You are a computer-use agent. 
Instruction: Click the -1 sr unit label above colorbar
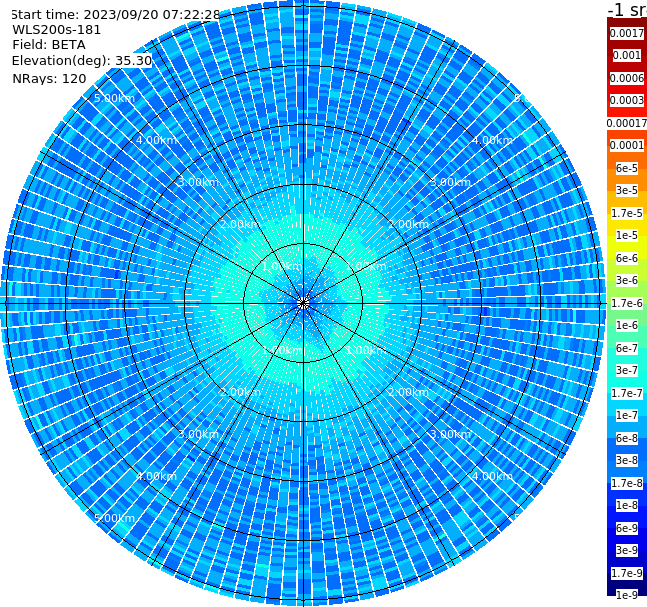[x=627, y=9]
